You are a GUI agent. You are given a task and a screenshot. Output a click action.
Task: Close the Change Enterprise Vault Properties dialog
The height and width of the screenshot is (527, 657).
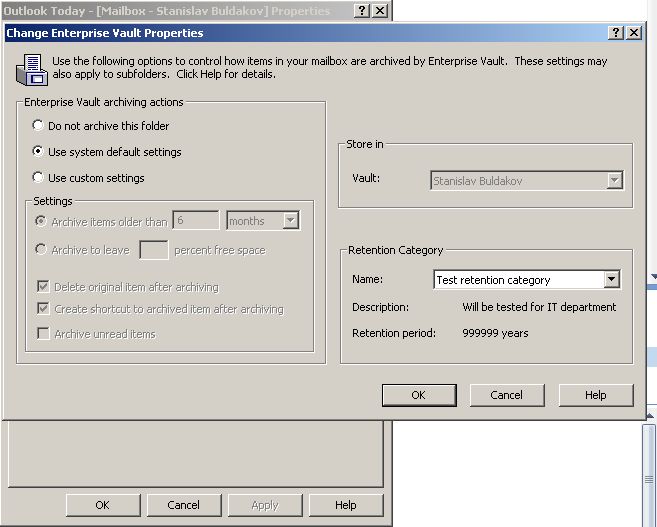tap(633, 33)
